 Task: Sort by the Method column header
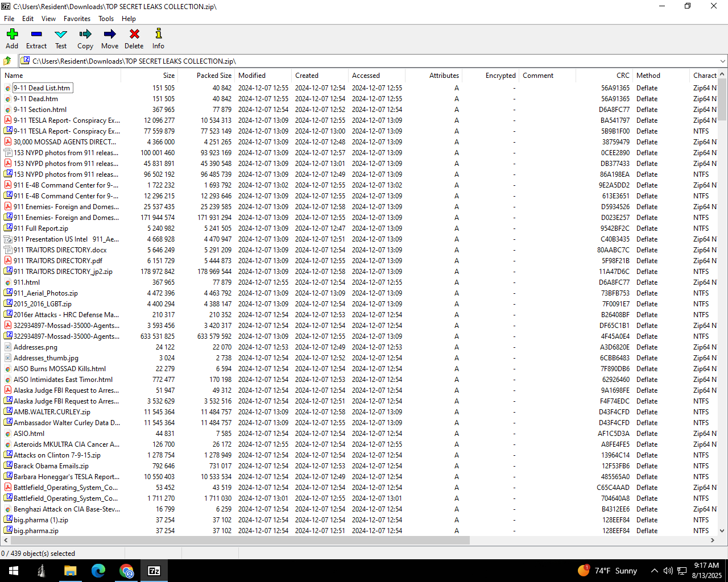pos(661,76)
